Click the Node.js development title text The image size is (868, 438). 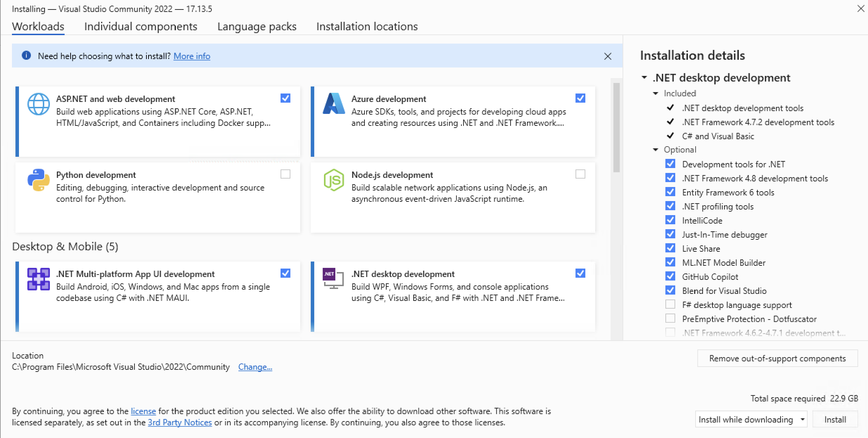coord(392,175)
